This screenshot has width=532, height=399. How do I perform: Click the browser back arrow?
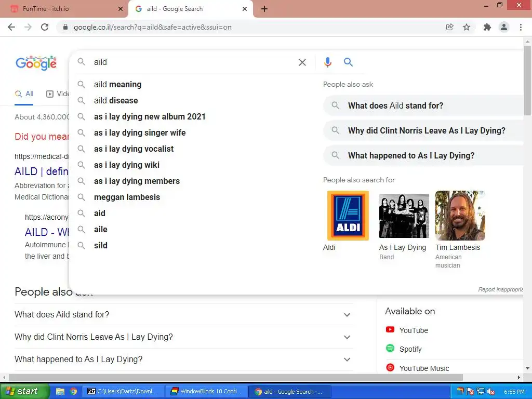(11, 27)
